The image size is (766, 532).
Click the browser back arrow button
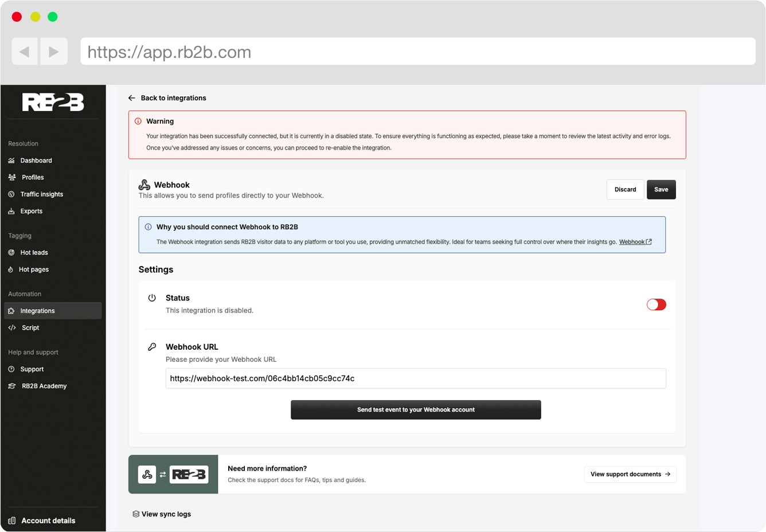pyautogui.click(x=25, y=52)
